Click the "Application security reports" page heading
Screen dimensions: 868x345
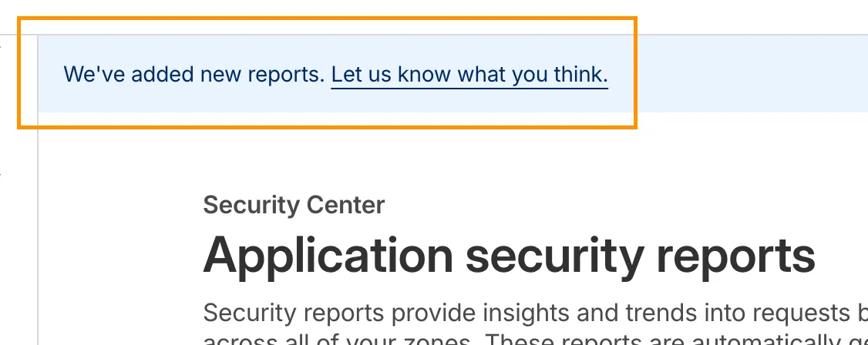(509, 254)
